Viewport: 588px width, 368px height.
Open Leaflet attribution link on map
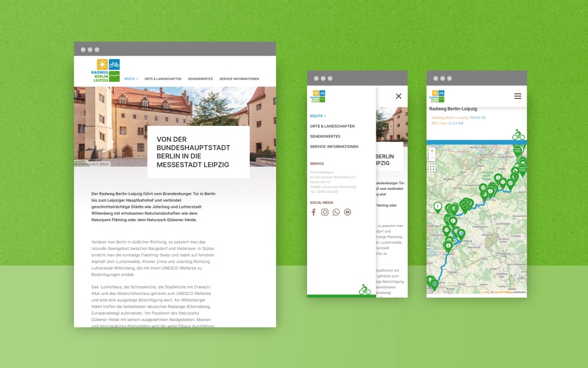coord(485,292)
